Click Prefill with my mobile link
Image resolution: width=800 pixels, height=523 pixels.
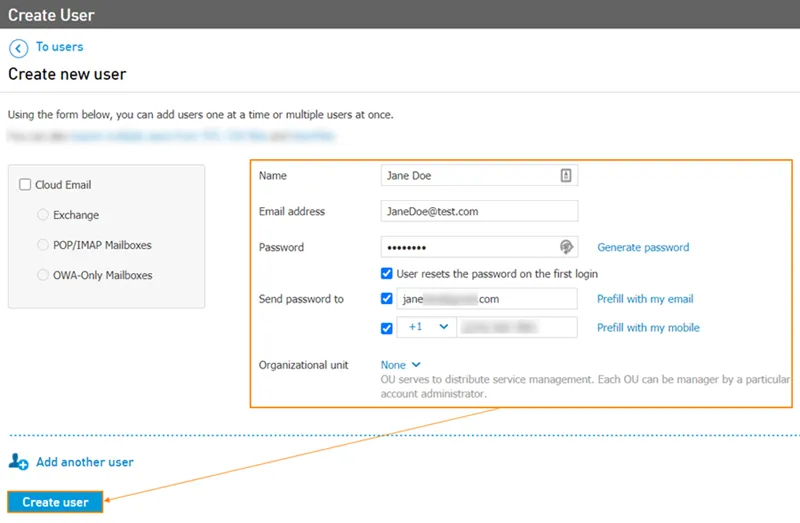click(648, 328)
